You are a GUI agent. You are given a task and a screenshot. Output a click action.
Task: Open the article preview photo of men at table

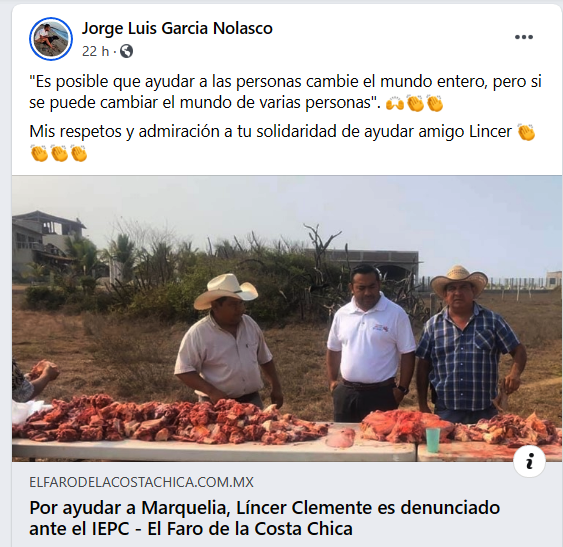[287, 319]
